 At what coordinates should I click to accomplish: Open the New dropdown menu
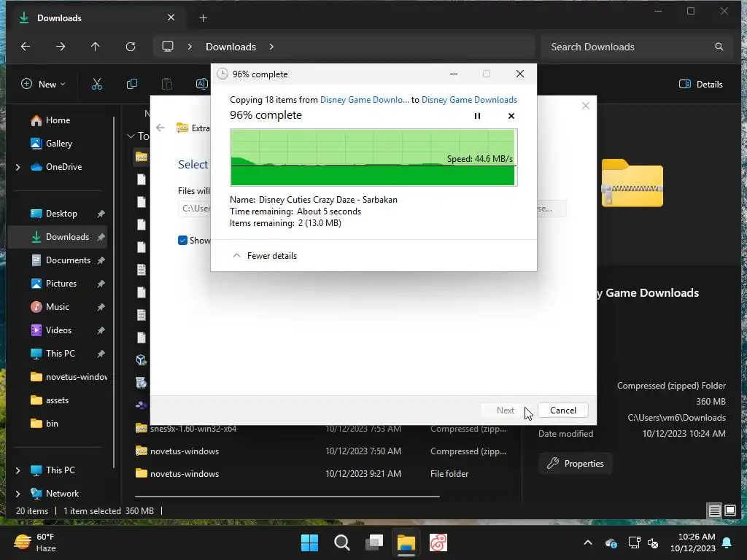(x=43, y=85)
